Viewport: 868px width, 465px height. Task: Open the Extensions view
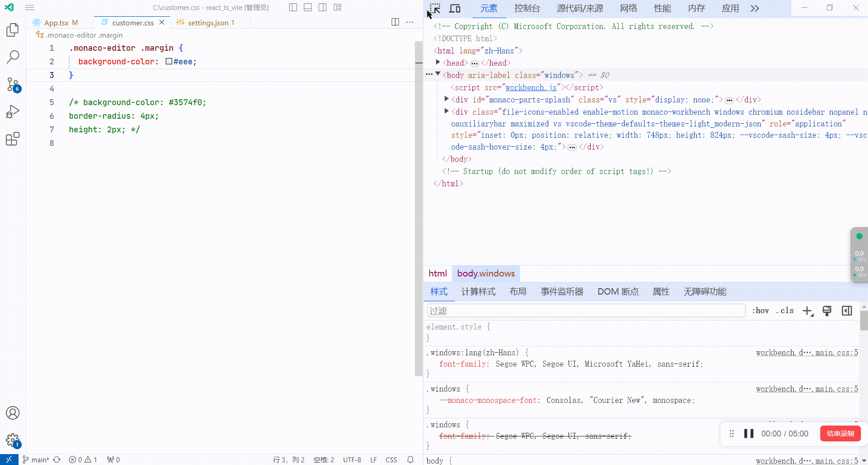coord(13,139)
